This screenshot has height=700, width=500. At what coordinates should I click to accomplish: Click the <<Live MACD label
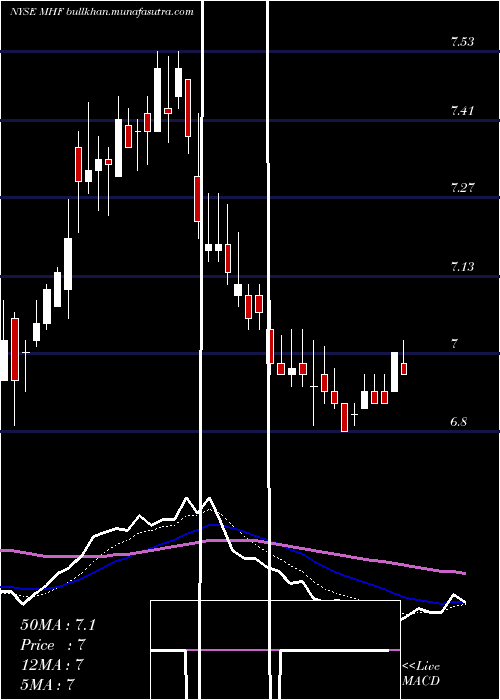tap(421, 674)
